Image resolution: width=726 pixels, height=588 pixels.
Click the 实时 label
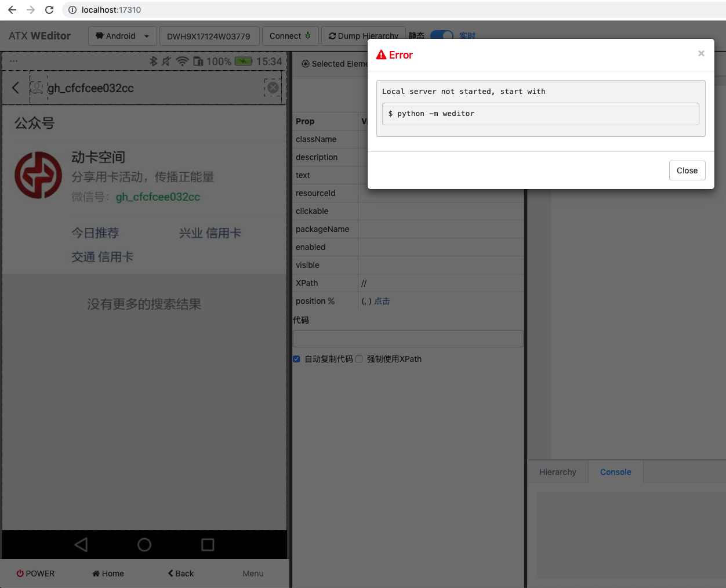[467, 36]
